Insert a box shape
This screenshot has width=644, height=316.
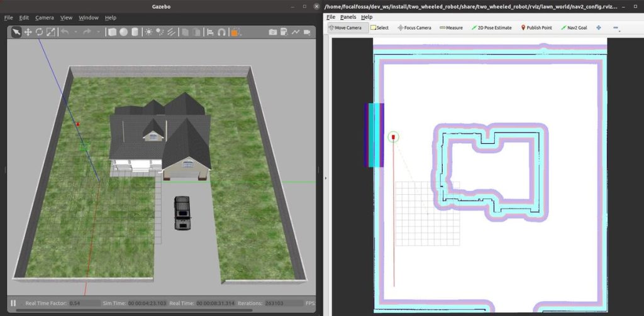tap(112, 31)
